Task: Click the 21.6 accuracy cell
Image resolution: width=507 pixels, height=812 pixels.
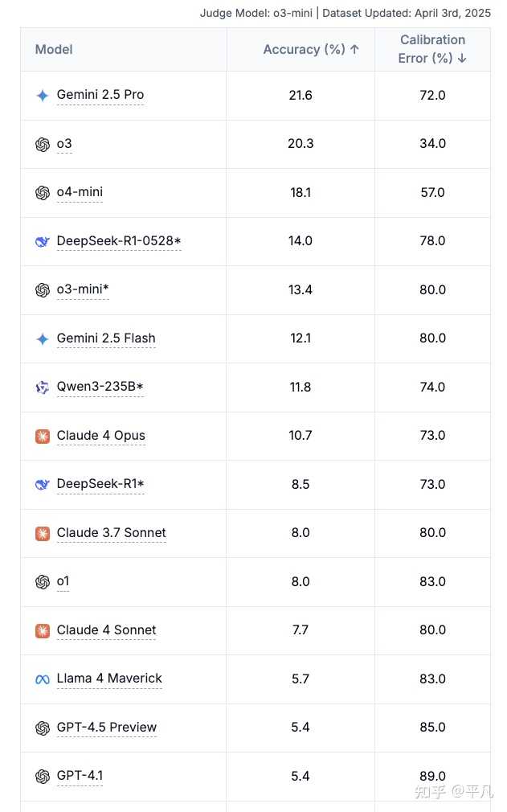Action: (301, 96)
